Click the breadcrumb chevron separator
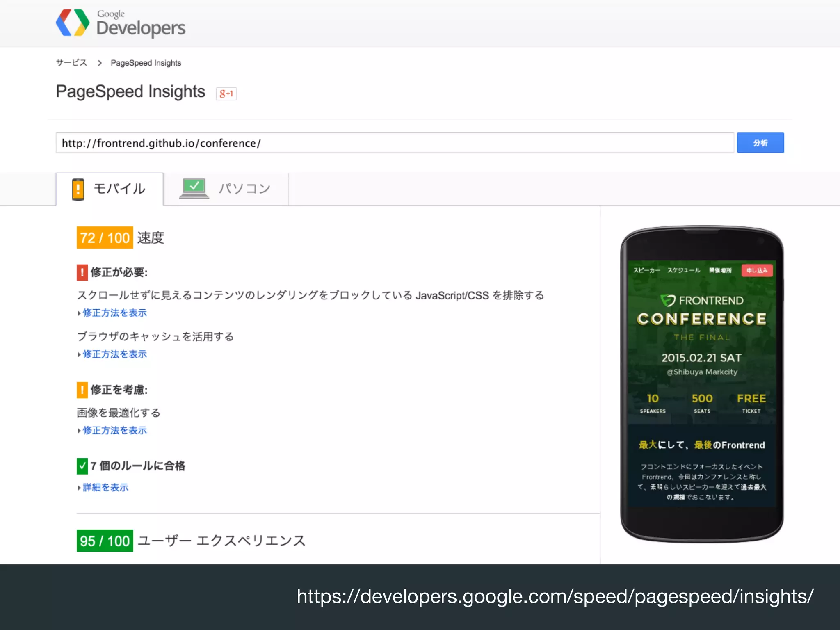Image resolution: width=840 pixels, height=630 pixels. pos(100,63)
